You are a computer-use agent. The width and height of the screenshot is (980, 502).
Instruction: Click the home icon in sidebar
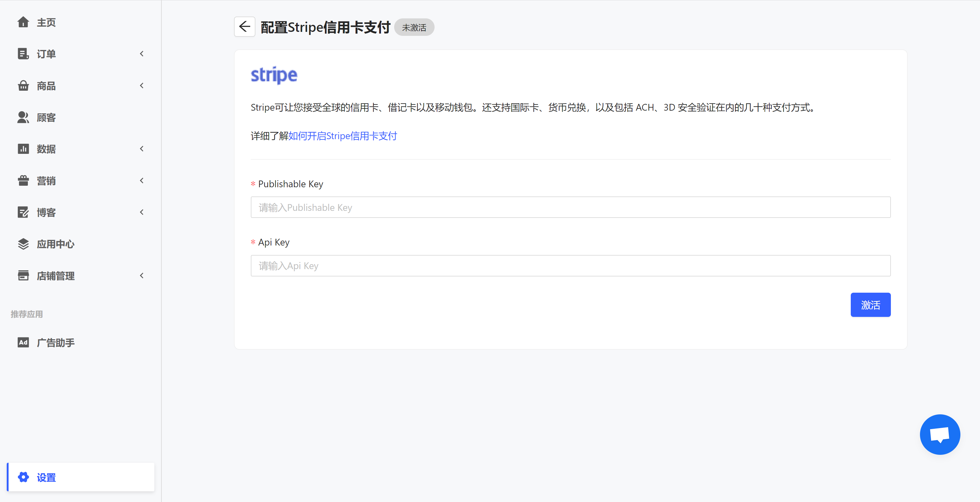click(x=23, y=22)
